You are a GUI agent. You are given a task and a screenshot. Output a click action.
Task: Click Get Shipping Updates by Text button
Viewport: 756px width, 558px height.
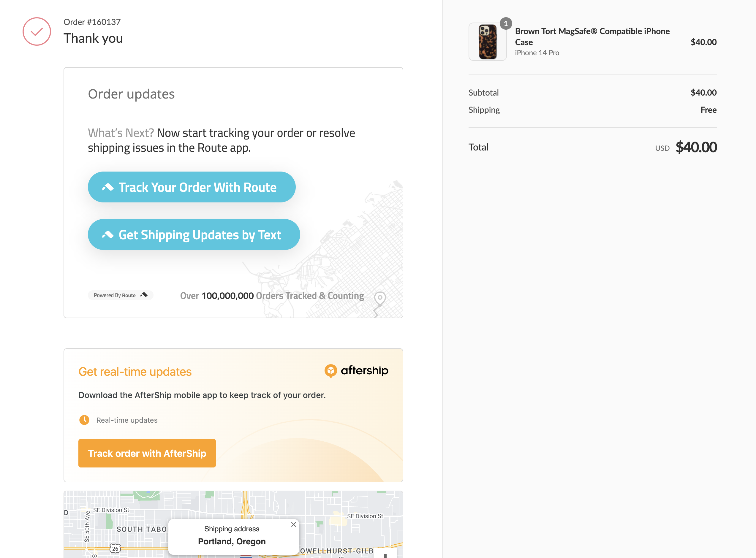[x=194, y=235]
